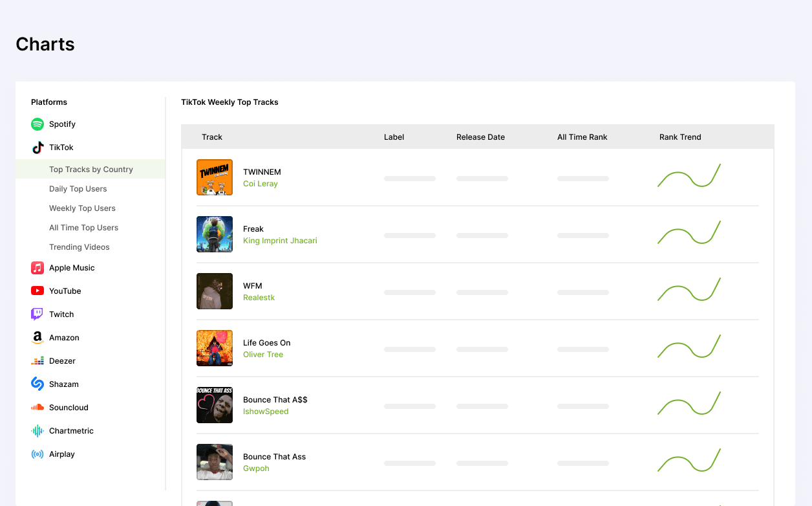This screenshot has height=506, width=812.
Task: Select Trending Videos submenu item
Action: [x=80, y=247]
